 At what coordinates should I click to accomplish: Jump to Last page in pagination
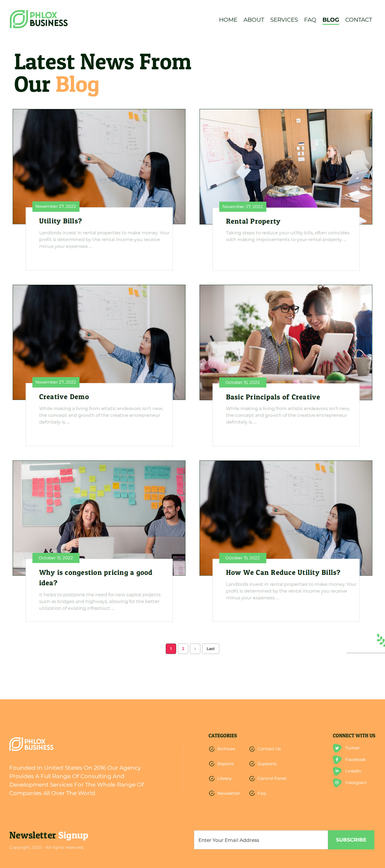[211, 649]
